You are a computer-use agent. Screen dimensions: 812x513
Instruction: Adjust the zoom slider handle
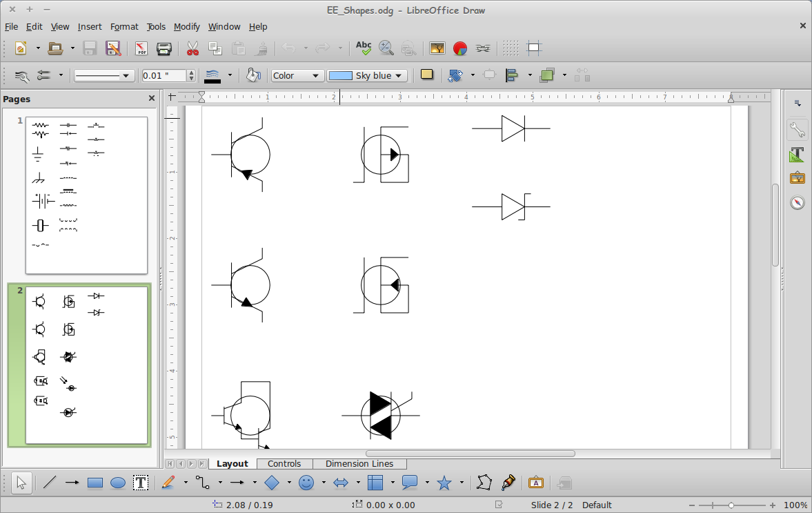[731, 505]
